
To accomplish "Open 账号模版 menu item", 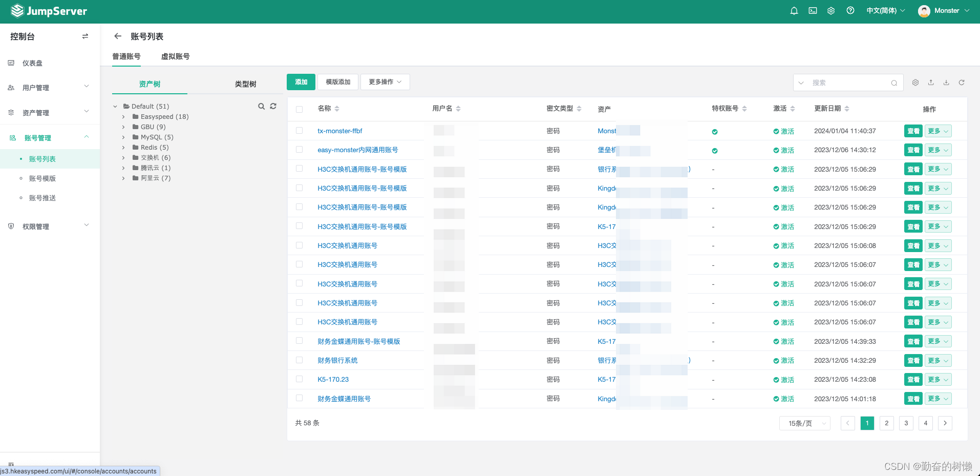I will click(42, 178).
